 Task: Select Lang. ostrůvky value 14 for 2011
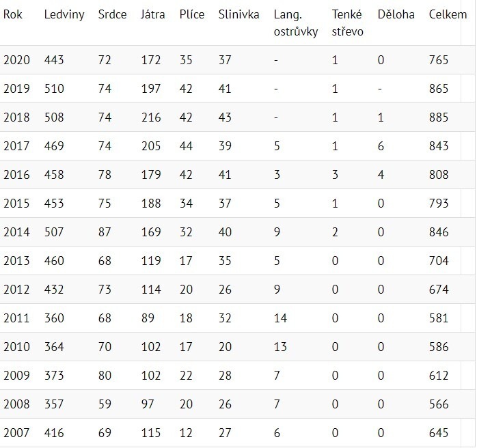pyautogui.click(x=280, y=318)
